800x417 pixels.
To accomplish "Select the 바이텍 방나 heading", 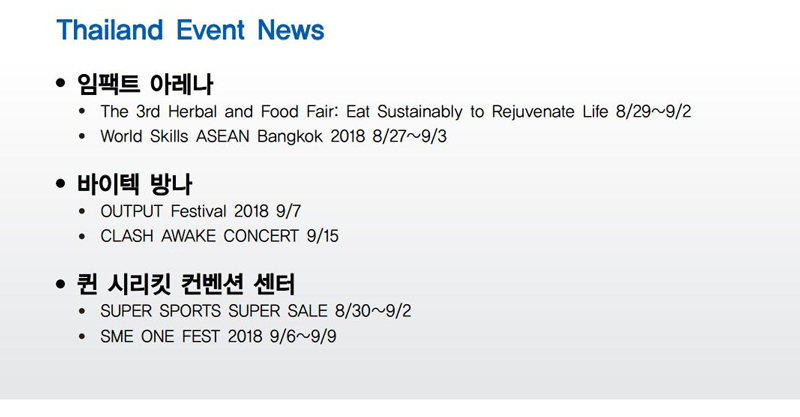I will click(x=134, y=184).
